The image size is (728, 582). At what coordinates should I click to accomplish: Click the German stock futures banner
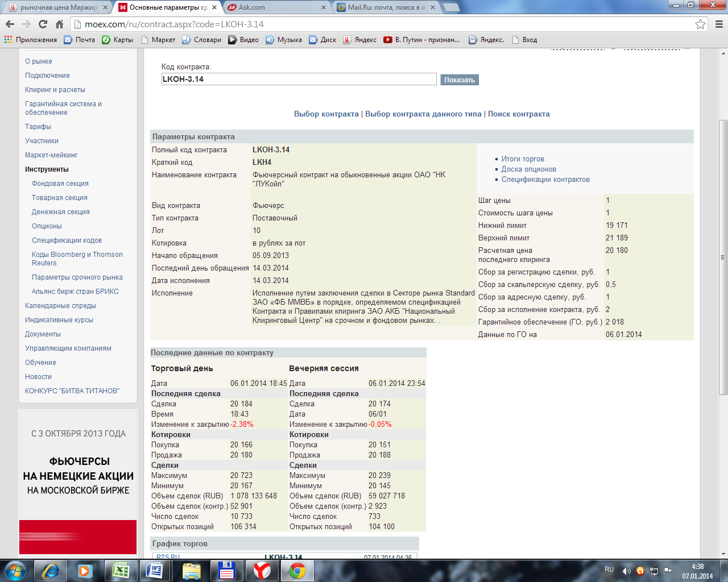tap(78, 482)
